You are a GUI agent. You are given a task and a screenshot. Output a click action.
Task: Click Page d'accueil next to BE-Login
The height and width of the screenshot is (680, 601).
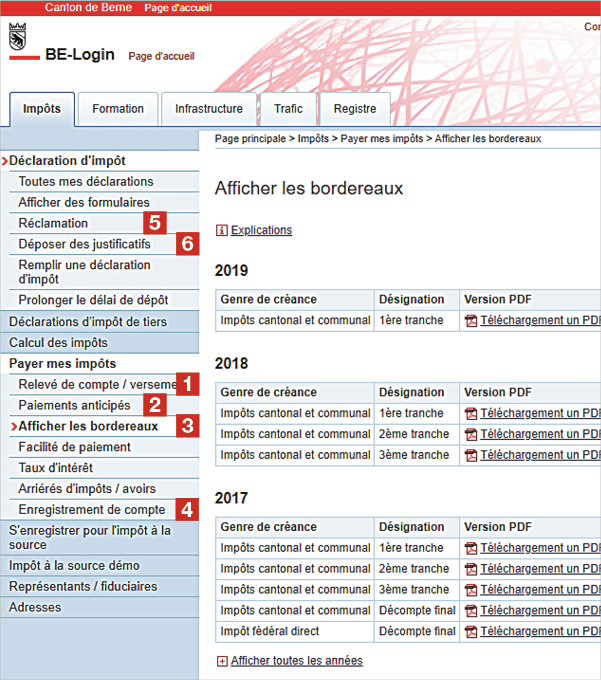tap(161, 56)
